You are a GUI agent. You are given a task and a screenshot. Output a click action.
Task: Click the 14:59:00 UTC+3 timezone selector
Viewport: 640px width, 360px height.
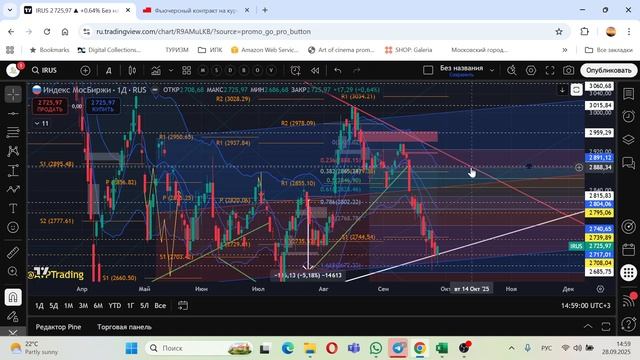tap(586, 305)
